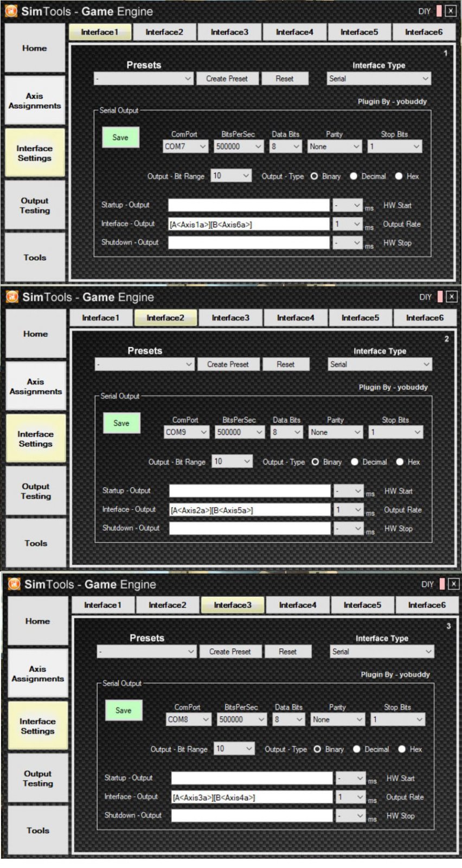Image resolution: width=462 pixels, height=868 pixels.
Task: Expand Output Bit Range dropdown in COM8 window
Action: tap(234, 749)
